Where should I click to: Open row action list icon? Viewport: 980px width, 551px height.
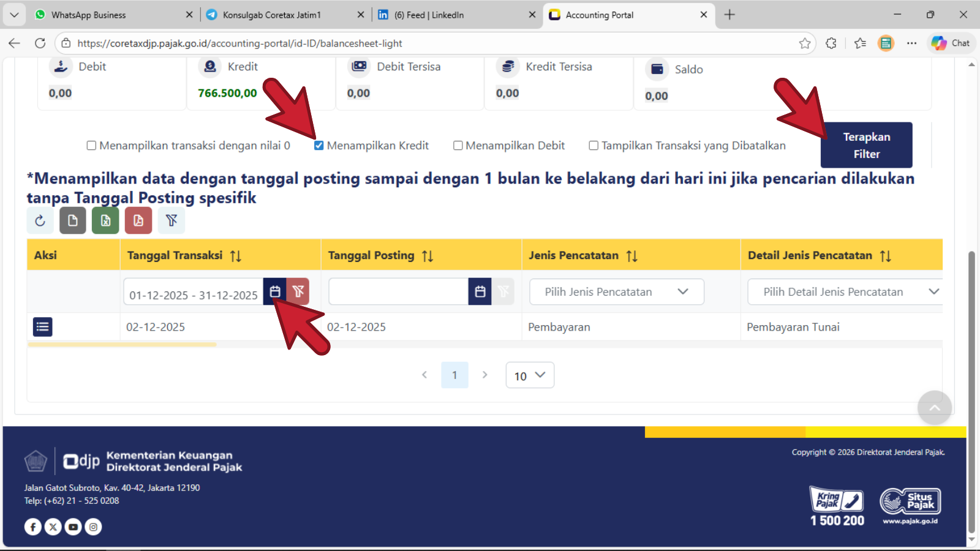click(43, 327)
